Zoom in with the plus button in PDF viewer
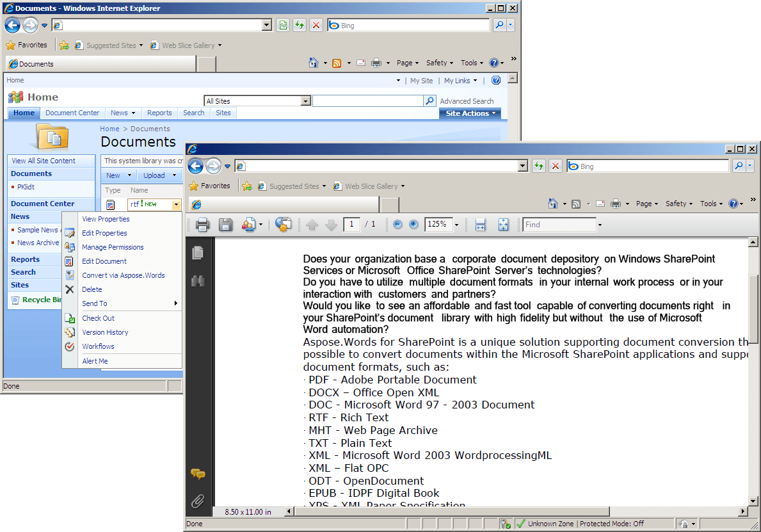761x532 pixels. coord(413,224)
